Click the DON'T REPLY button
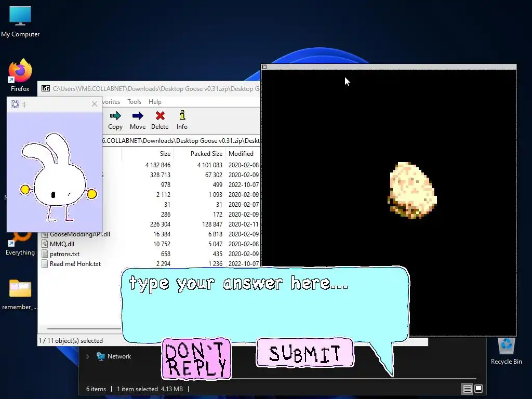Screen dimensions: 532x399 196,358
